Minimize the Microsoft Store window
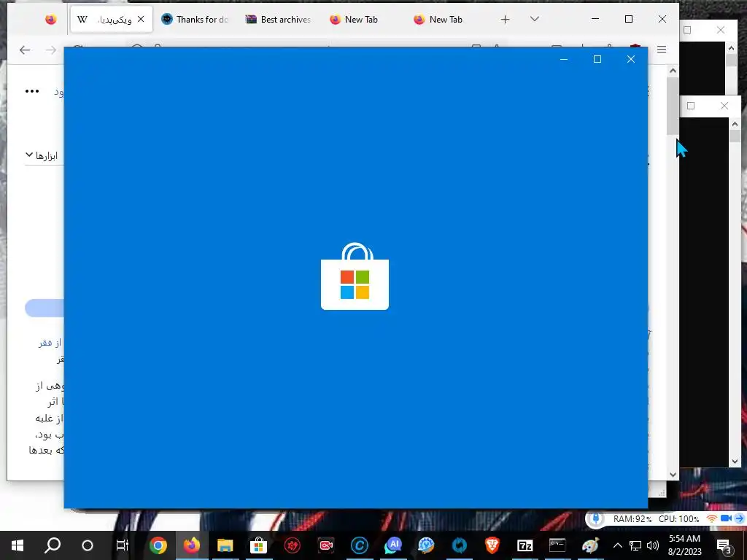Screen dimensions: 747x560 click(x=564, y=59)
